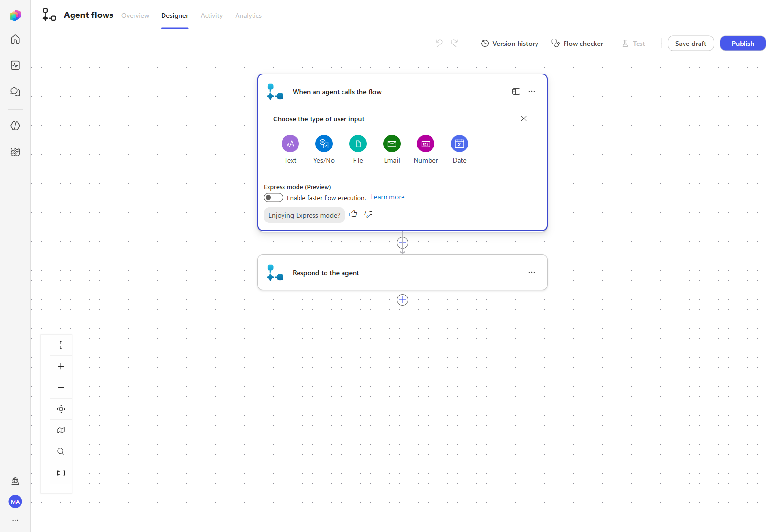Zoom in on the canvas

tap(61, 367)
